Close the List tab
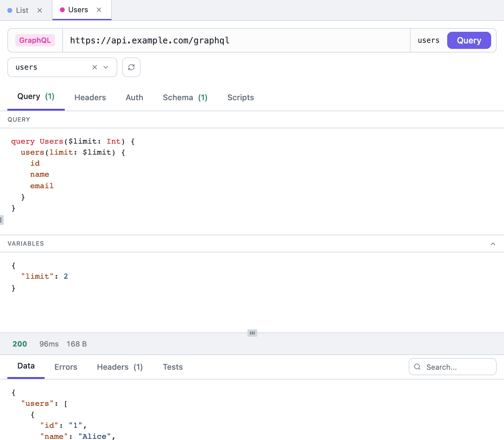 click(40, 10)
